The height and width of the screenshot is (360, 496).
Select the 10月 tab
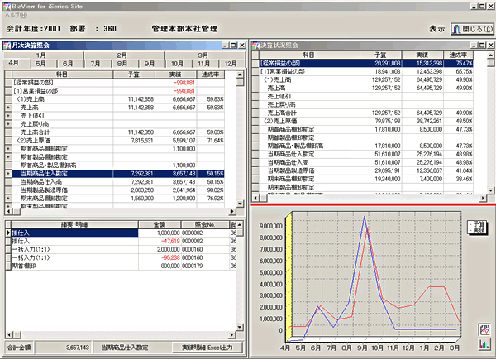[177, 63]
